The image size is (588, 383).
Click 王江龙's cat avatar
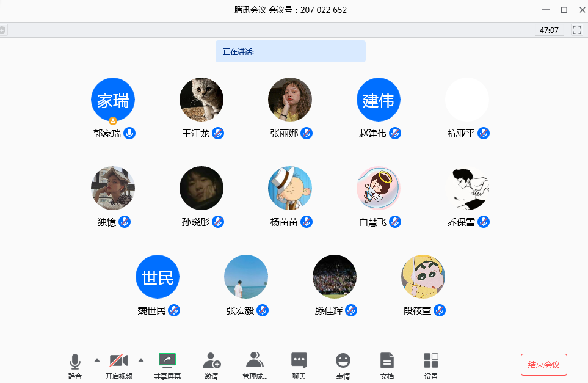(x=201, y=100)
